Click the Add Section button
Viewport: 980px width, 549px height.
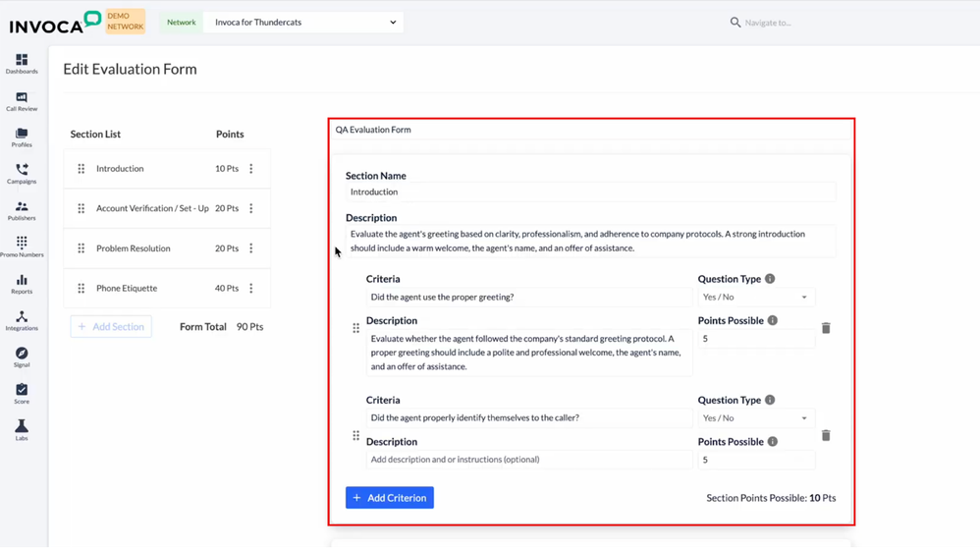[111, 327]
